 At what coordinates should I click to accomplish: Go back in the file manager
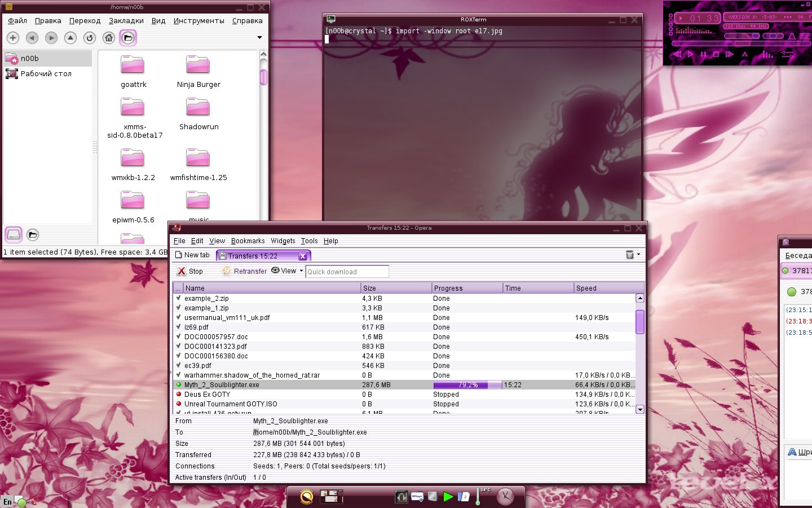tap(32, 38)
